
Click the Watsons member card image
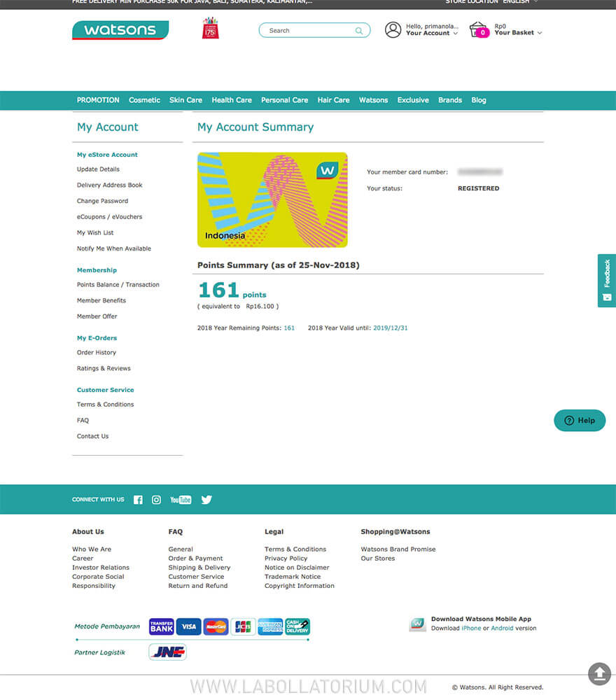coord(272,200)
